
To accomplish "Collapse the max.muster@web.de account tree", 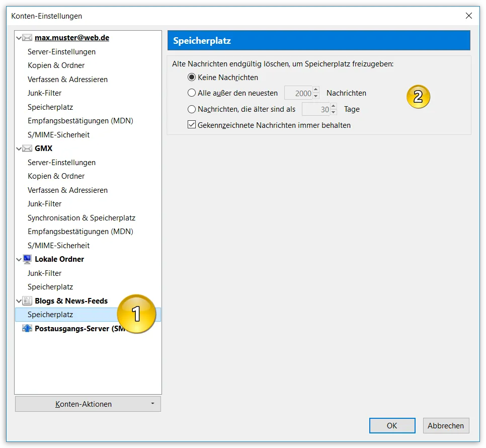I will [x=19, y=38].
